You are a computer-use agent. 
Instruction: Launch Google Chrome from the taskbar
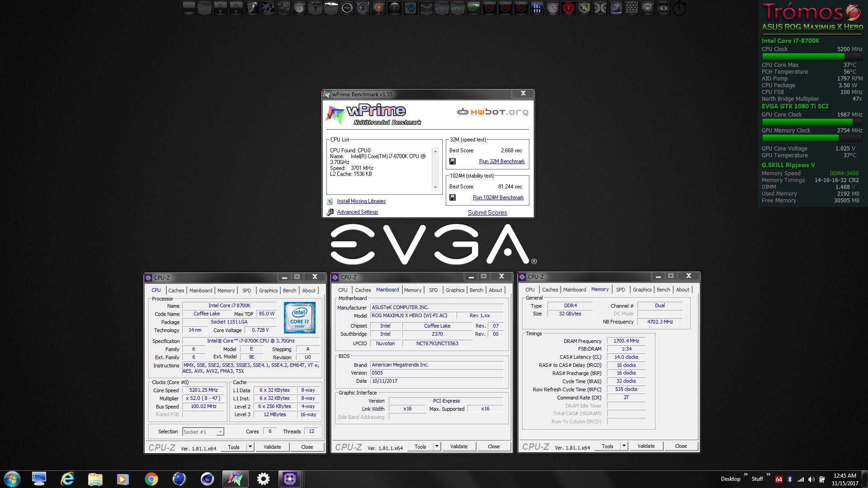pyautogui.click(x=151, y=479)
